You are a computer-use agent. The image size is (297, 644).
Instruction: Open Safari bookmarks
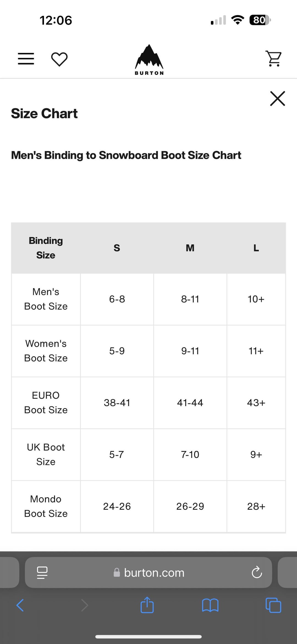210,605
